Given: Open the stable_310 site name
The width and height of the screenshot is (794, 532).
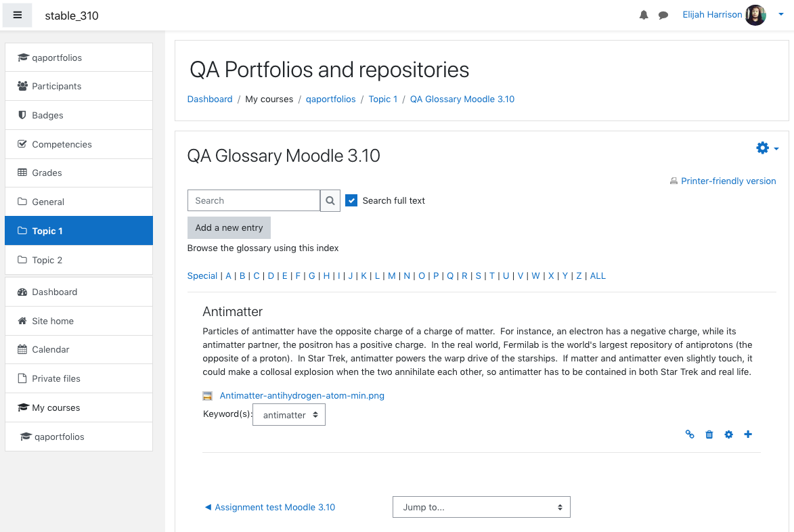Looking at the screenshot, I should click(72, 16).
